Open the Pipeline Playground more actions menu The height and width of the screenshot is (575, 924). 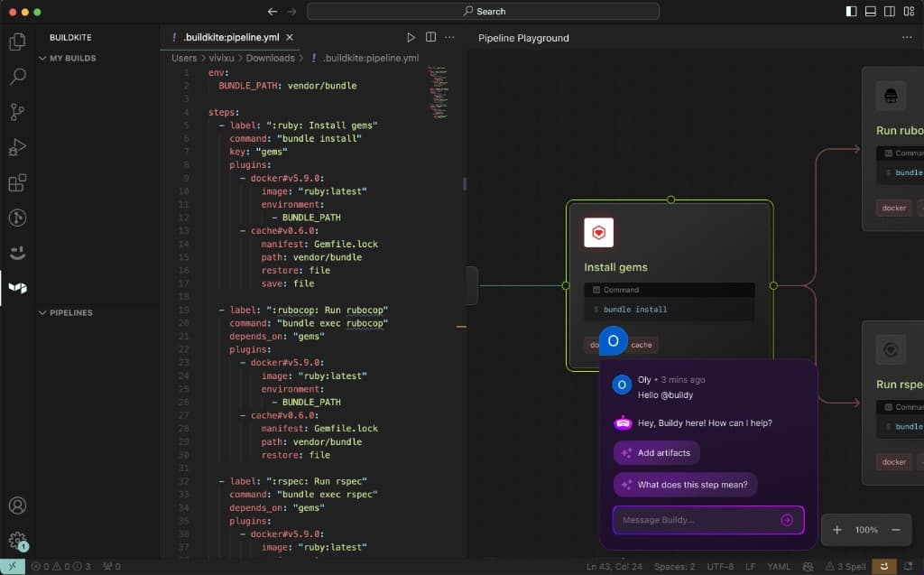[x=907, y=38]
